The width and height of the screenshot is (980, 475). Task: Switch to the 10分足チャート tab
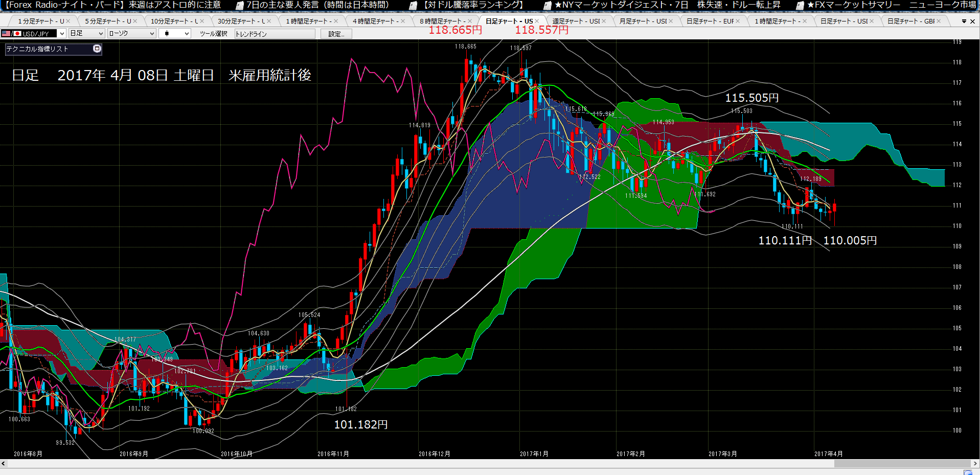[x=174, y=21]
